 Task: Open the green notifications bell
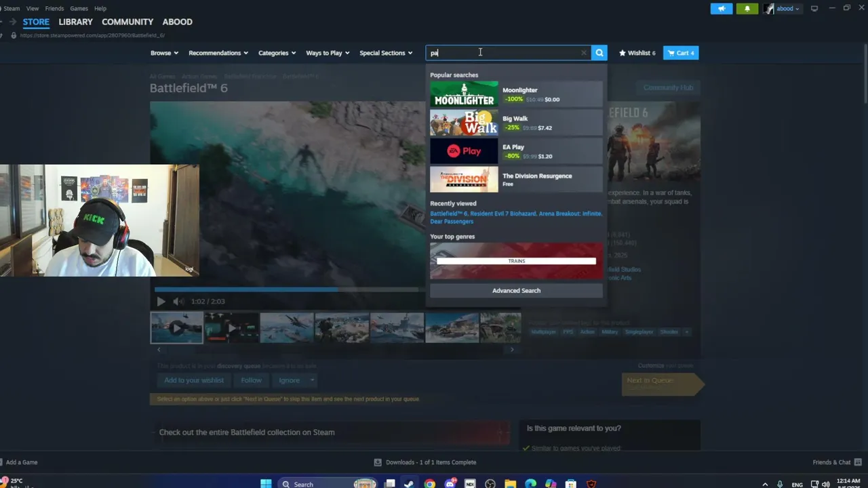click(x=747, y=9)
